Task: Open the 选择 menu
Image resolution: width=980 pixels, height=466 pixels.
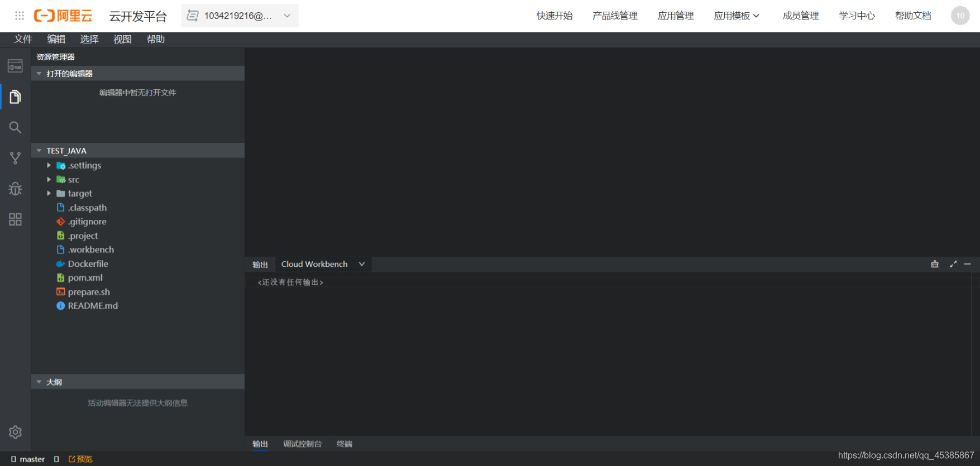Action: pyautogui.click(x=89, y=39)
